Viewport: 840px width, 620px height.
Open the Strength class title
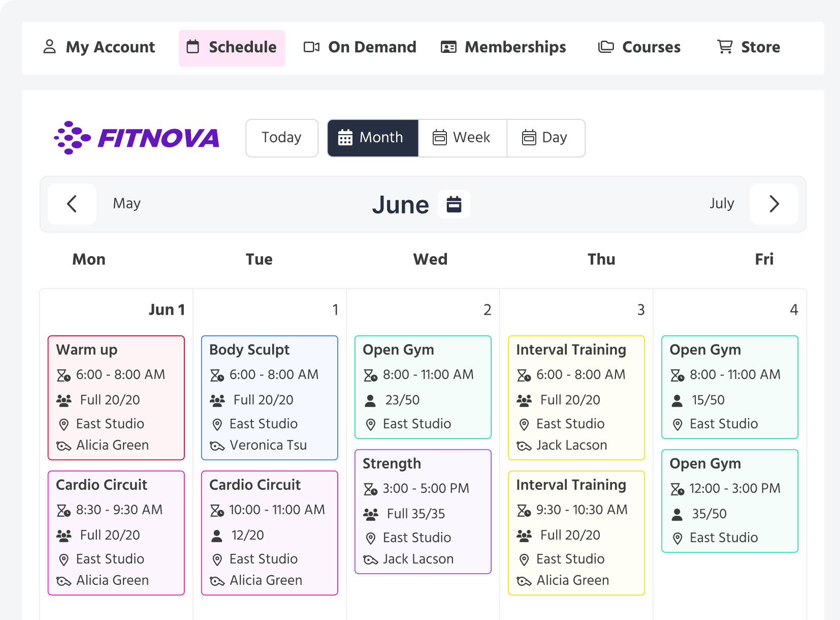point(392,463)
